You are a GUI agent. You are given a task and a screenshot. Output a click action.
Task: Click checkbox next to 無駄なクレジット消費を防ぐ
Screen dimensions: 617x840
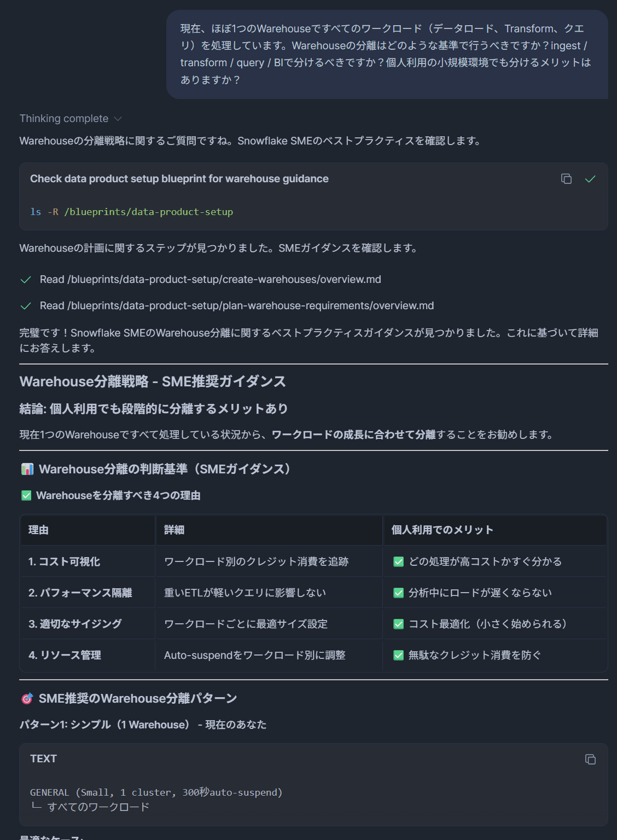[399, 655]
